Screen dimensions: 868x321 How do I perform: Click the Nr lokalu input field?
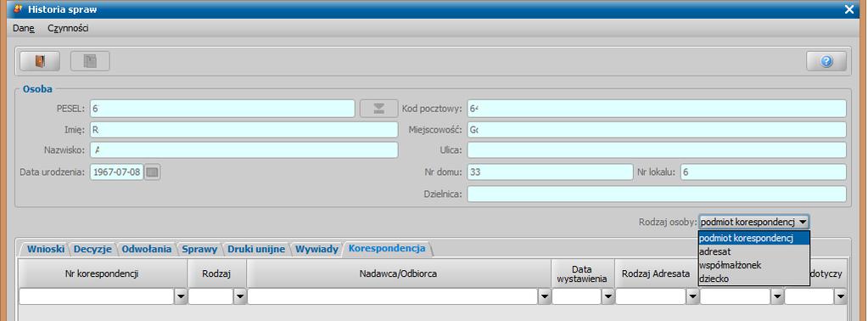coord(764,172)
